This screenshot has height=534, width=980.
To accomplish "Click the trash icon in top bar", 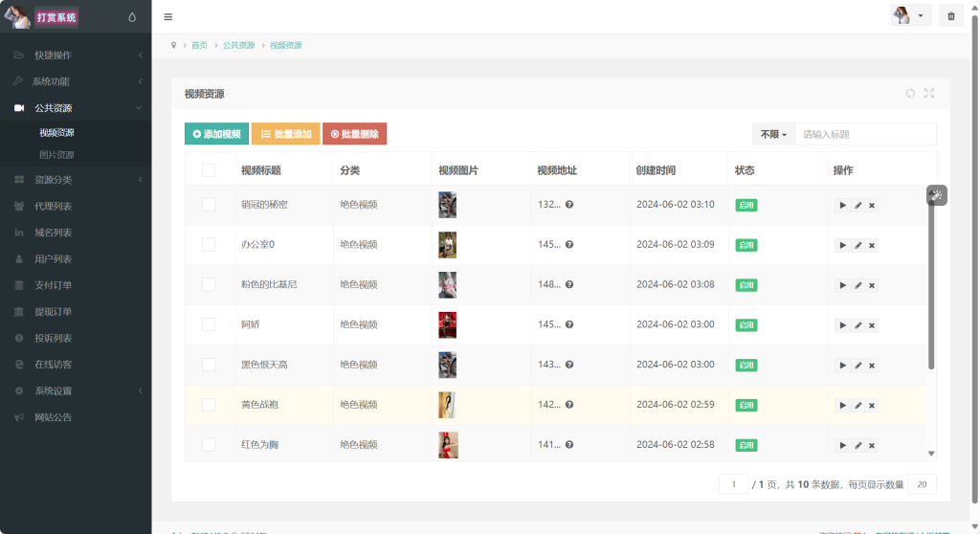I will pyautogui.click(x=950, y=16).
